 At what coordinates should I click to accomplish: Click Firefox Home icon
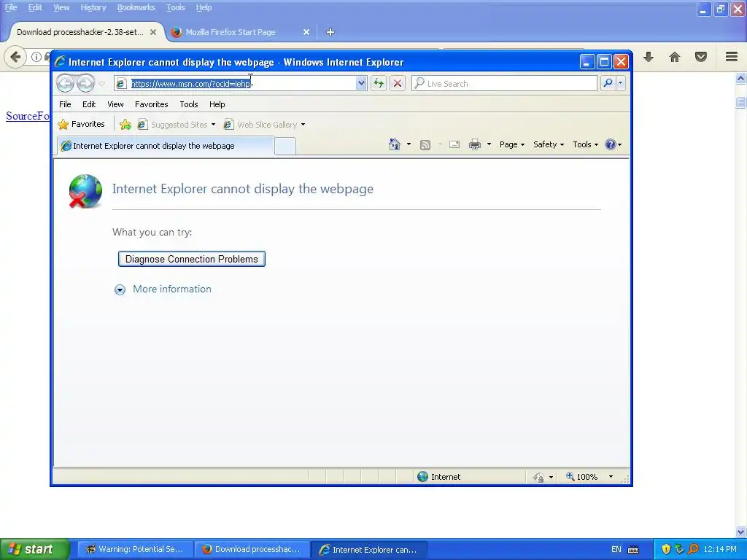(x=675, y=57)
